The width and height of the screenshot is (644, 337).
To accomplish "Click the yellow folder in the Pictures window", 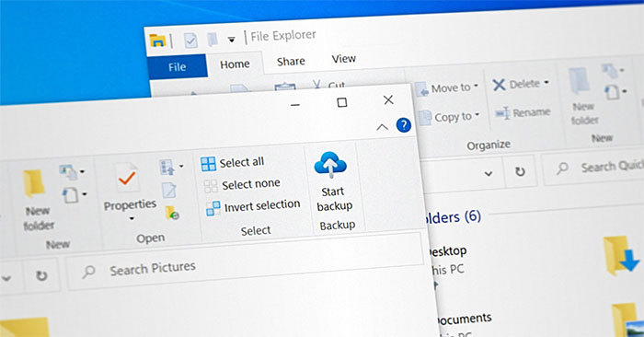I will (x=25, y=327).
